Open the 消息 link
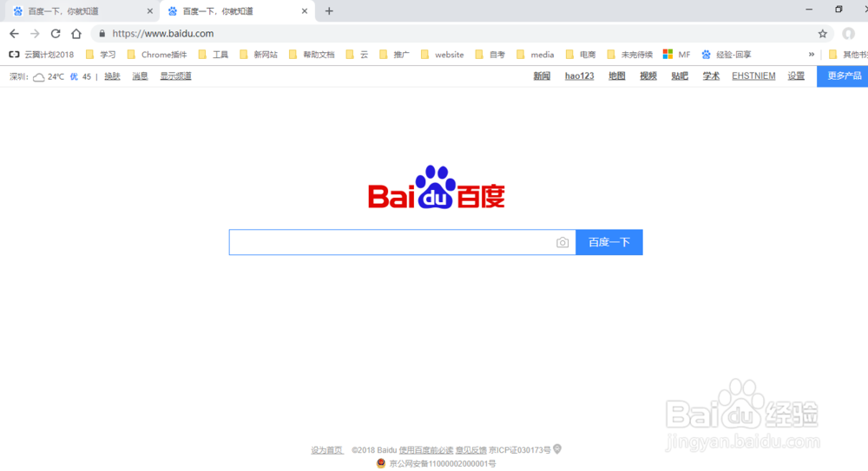This screenshot has height=471, width=868. point(140,76)
